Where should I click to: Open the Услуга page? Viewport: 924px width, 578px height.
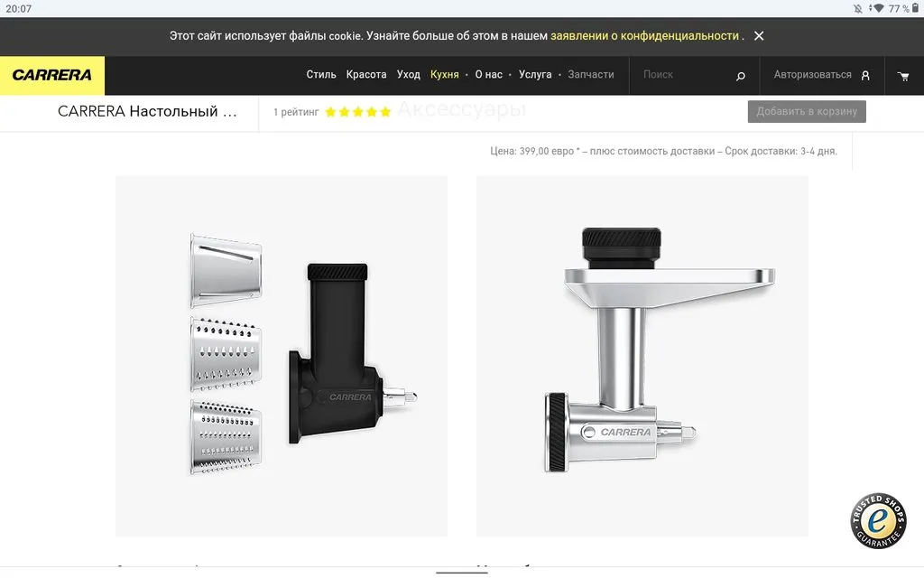[535, 75]
